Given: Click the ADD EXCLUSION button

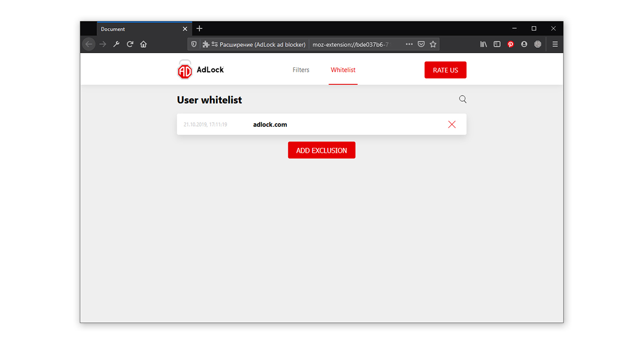Looking at the screenshot, I should tap(321, 150).
